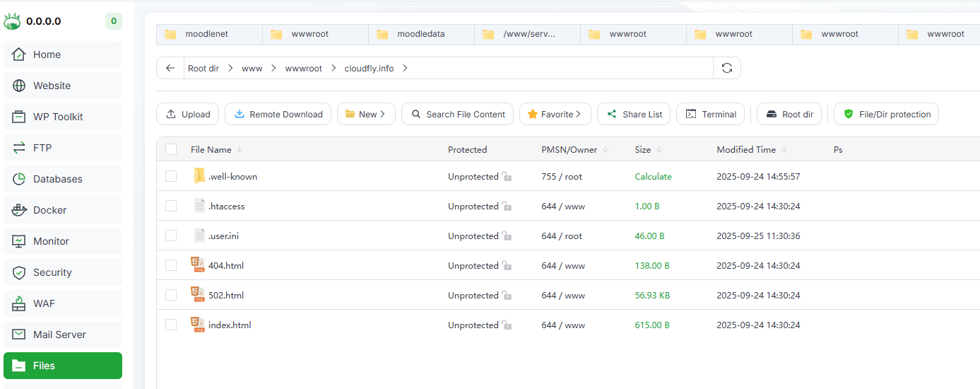Calculate size of .well-known folder
This screenshot has width=980, height=389.
[653, 177]
